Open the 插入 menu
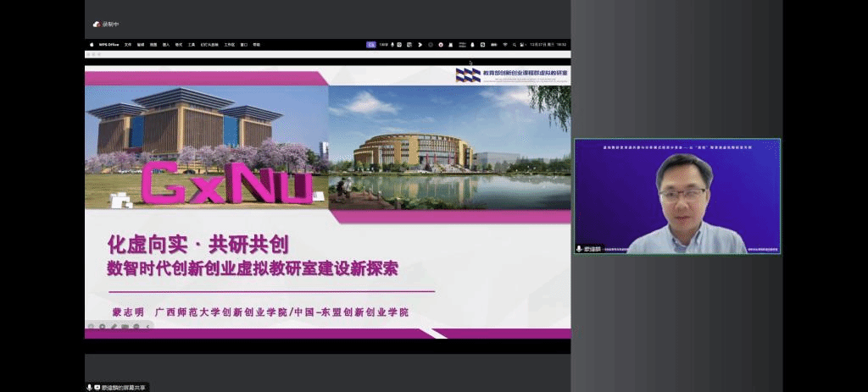The height and width of the screenshot is (392, 868). tap(166, 44)
